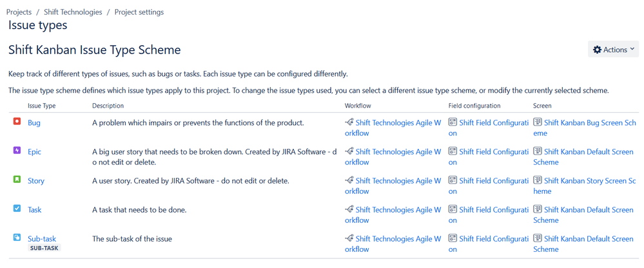Viewport: 644px width, 268px height.
Task: Open Sub-task's Shift Technologies Agile Workflow link
Action: point(393,244)
